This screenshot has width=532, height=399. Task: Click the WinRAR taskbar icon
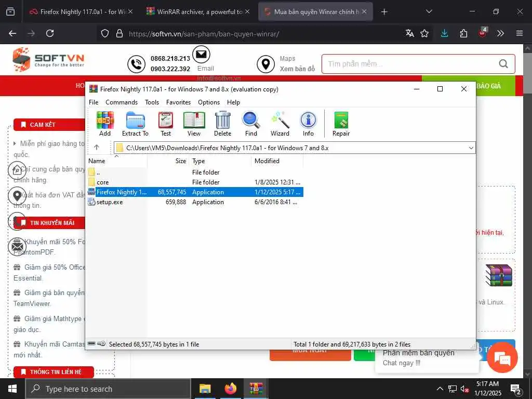[256, 389]
